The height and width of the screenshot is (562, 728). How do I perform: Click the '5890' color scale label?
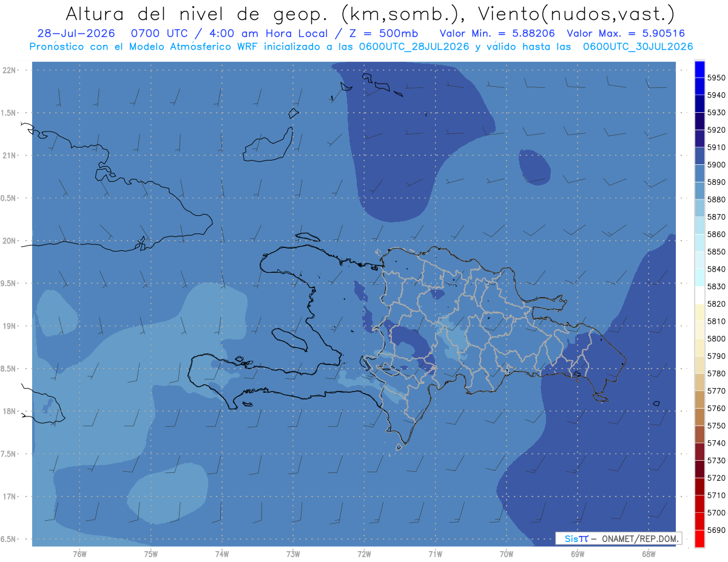[x=716, y=182]
